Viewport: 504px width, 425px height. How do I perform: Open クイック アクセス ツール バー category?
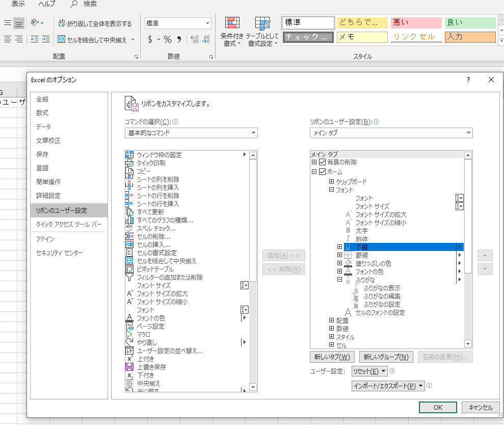coord(69,224)
